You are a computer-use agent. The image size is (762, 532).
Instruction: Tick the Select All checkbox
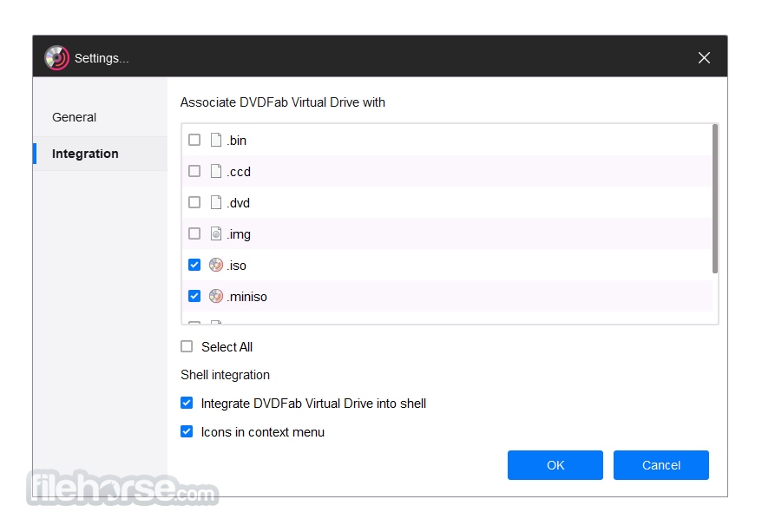[x=187, y=346]
